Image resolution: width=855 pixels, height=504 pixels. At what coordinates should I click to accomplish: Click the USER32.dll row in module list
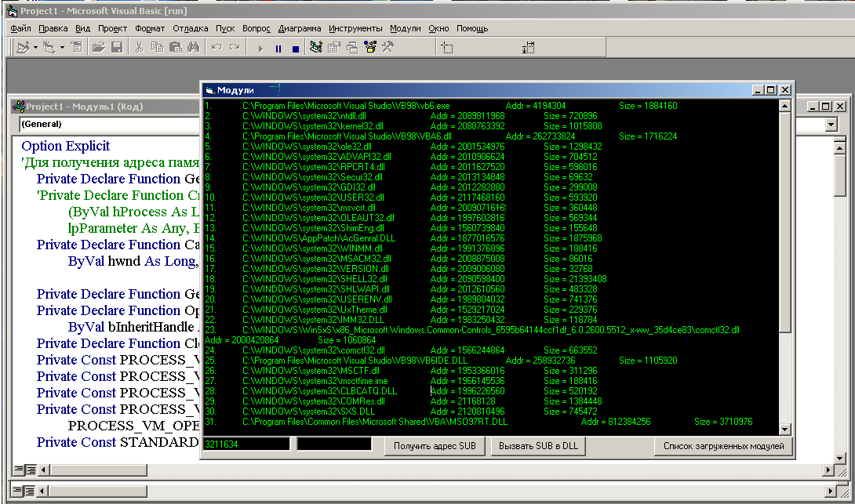(401, 198)
